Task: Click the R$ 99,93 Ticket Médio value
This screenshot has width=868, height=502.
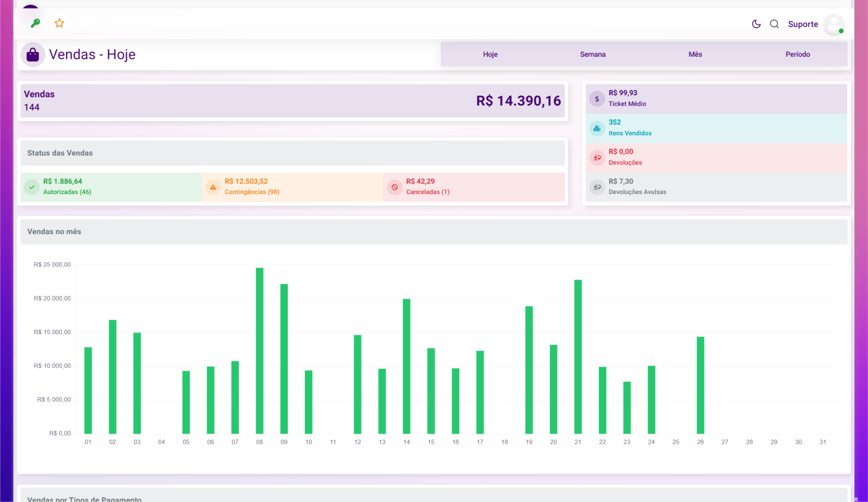Action: tap(623, 93)
